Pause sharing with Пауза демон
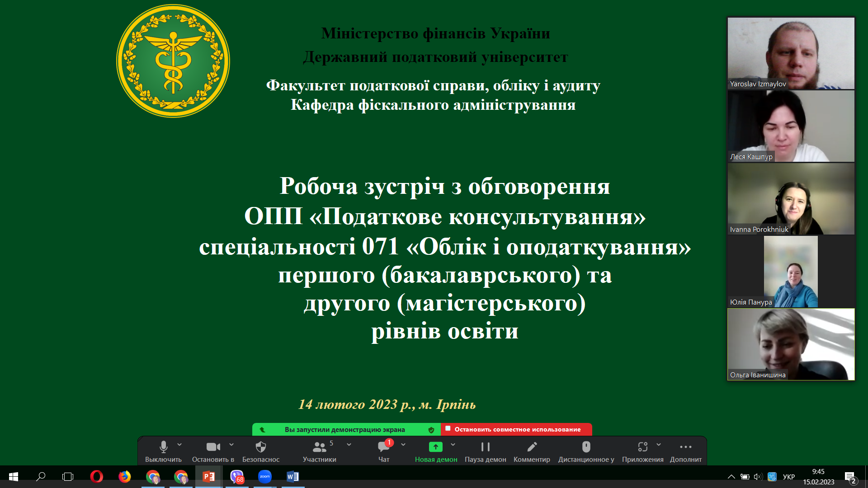The height and width of the screenshot is (488, 868). pos(486,451)
